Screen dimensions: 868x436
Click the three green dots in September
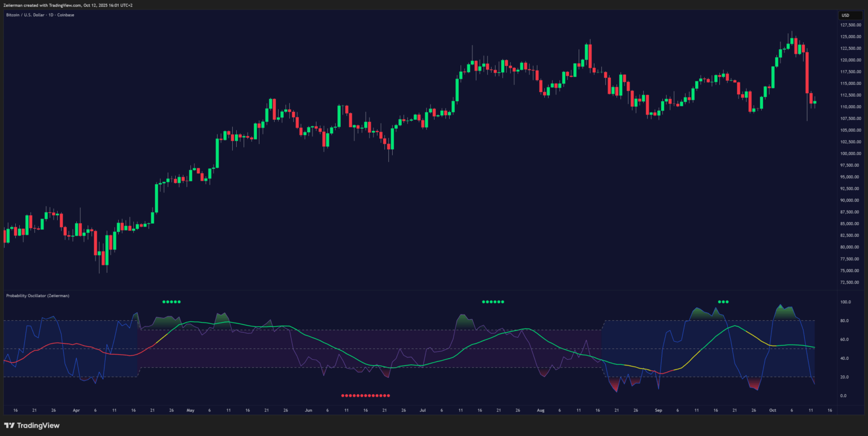(x=723, y=302)
